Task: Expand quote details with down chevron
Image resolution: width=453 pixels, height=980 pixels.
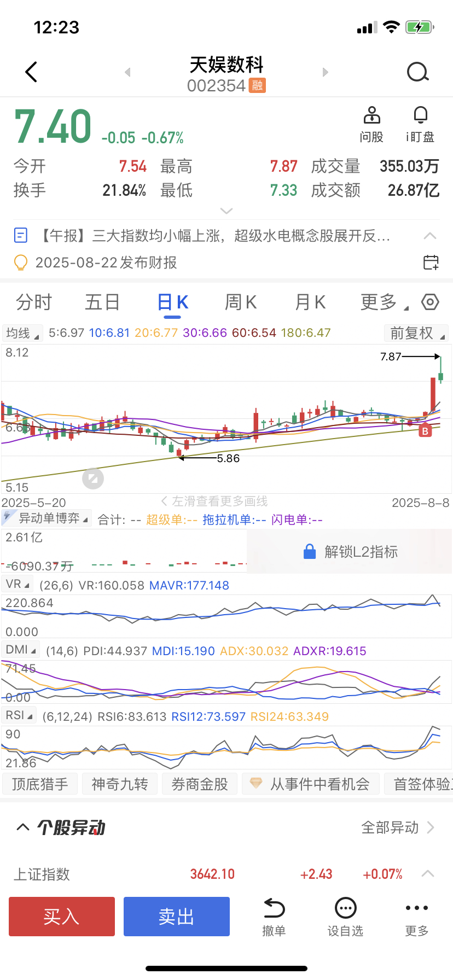Action: pyautogui.click(x=226, y=211)
